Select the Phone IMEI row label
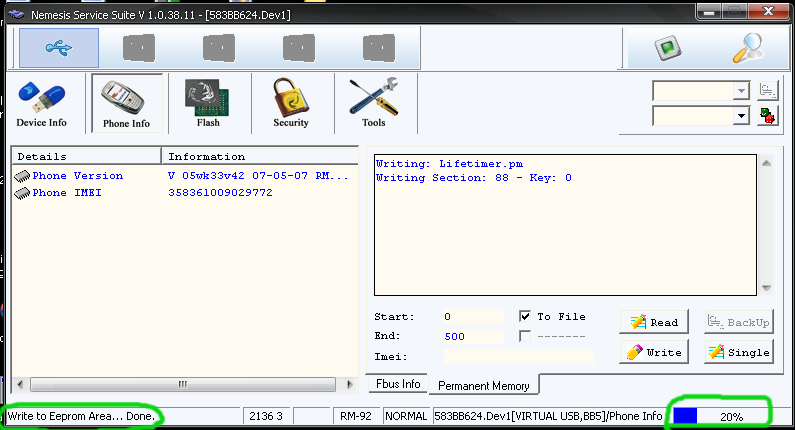 pos(67,193)
